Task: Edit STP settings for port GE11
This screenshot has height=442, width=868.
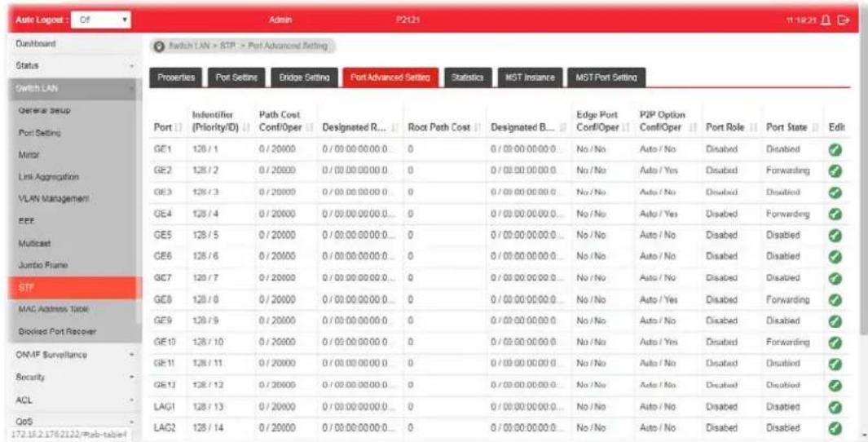Action: (835, 364)
